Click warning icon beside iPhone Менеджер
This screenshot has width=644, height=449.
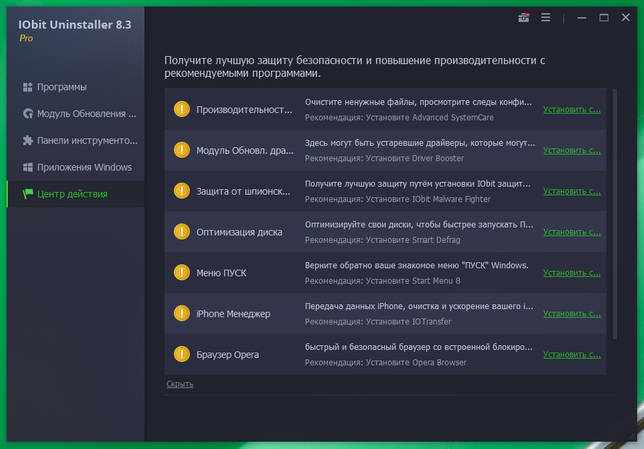[x=182, y=313]
